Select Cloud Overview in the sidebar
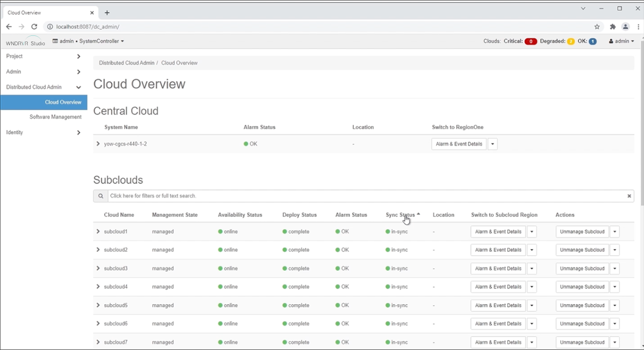The image size is (644, 350). tap(44, 102)
